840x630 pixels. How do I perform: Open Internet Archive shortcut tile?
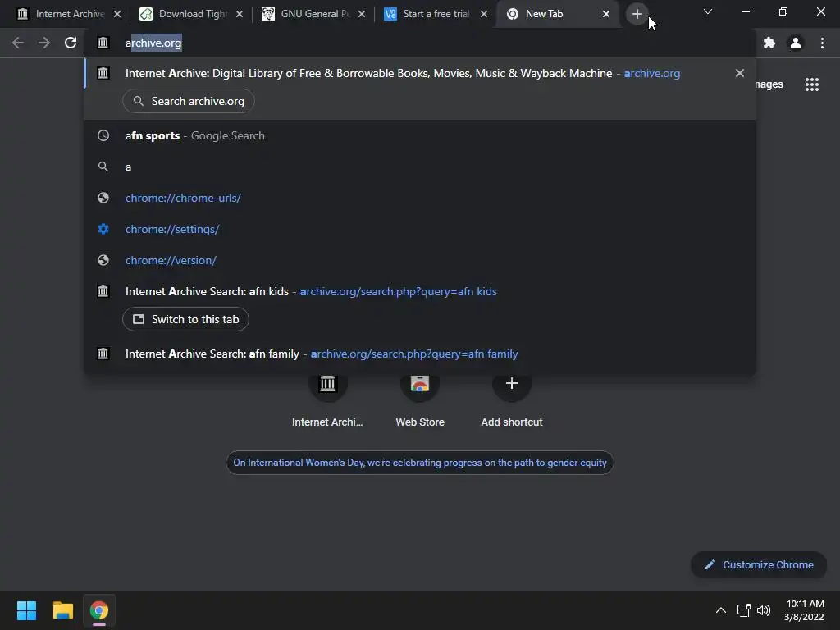pos(327,399)
